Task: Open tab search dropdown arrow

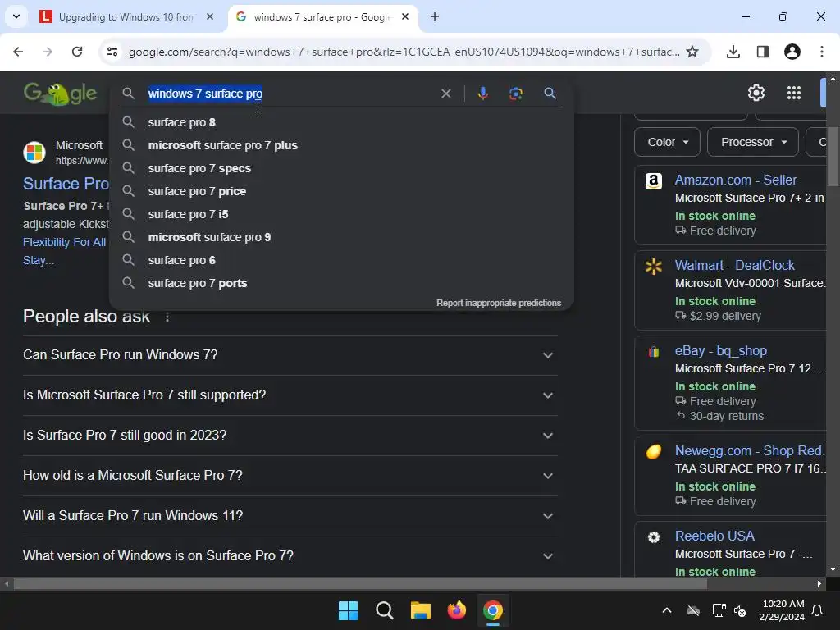Action: click(16, 16)
